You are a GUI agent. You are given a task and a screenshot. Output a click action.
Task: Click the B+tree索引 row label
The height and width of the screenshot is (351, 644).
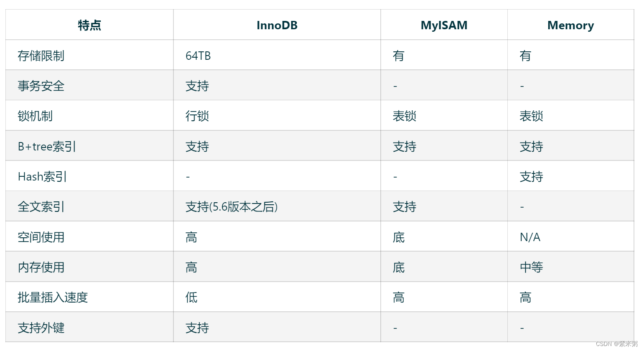click(x=47, y=146)
